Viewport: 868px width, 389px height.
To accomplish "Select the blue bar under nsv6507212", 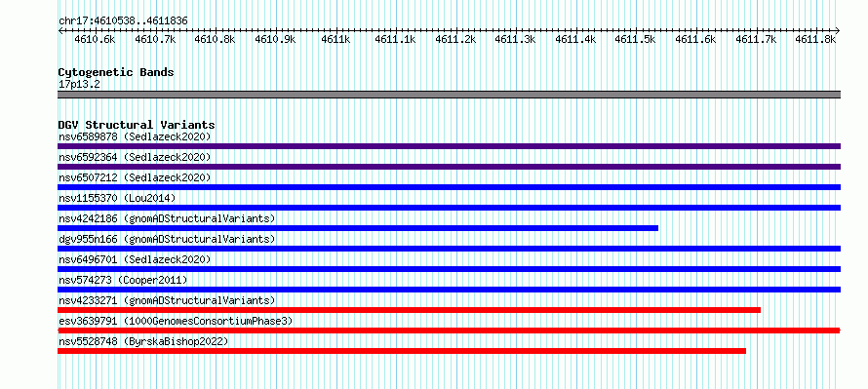I will 449,187.
